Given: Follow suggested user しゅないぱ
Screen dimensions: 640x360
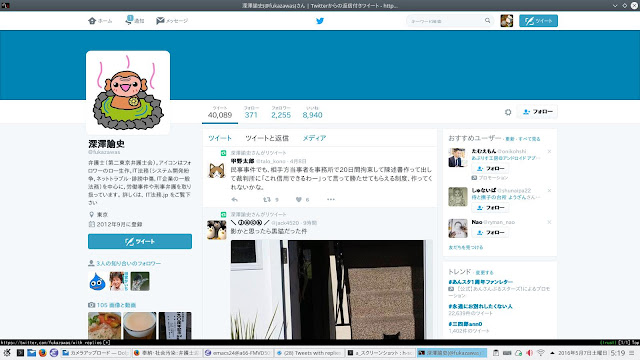Looking at the screenshot, I should click(490, 207).
